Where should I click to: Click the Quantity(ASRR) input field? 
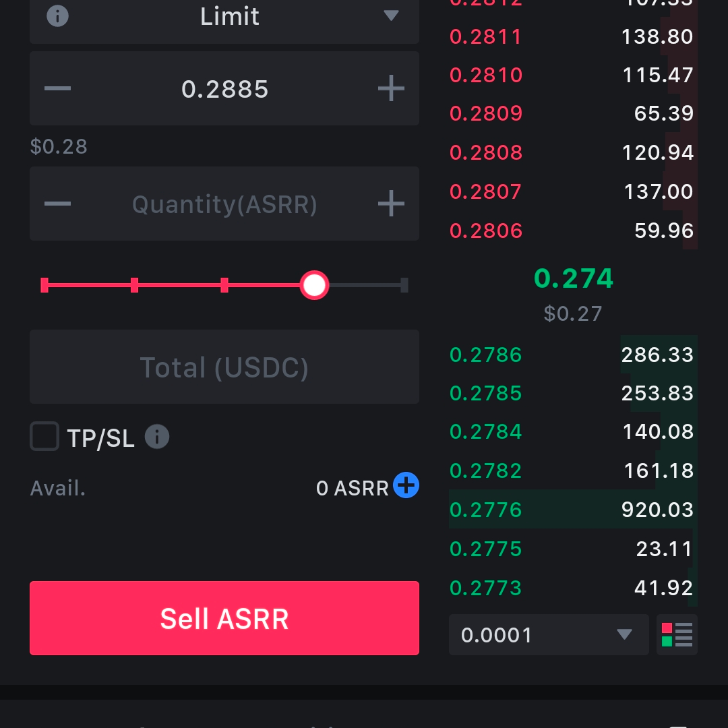224,204
